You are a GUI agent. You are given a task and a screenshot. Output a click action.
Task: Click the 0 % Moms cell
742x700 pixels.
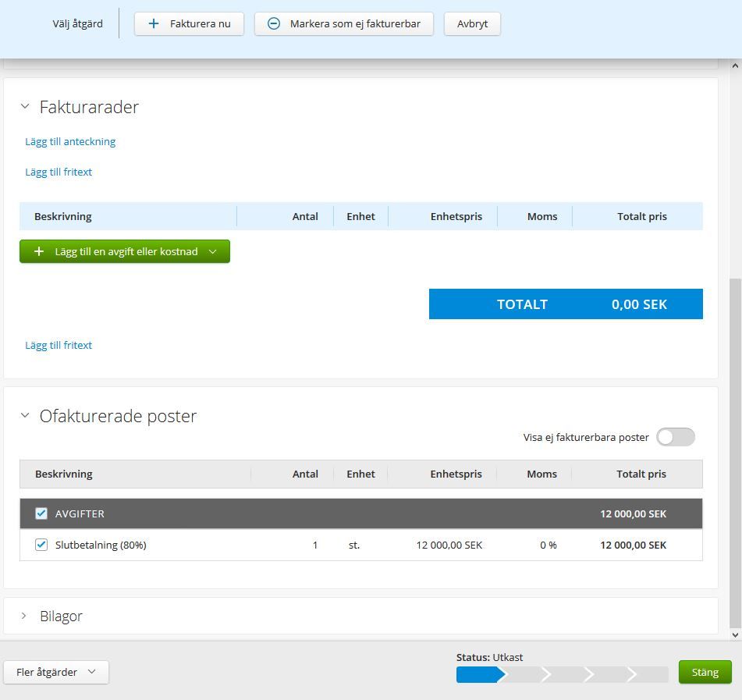click(x=548, y=545)
